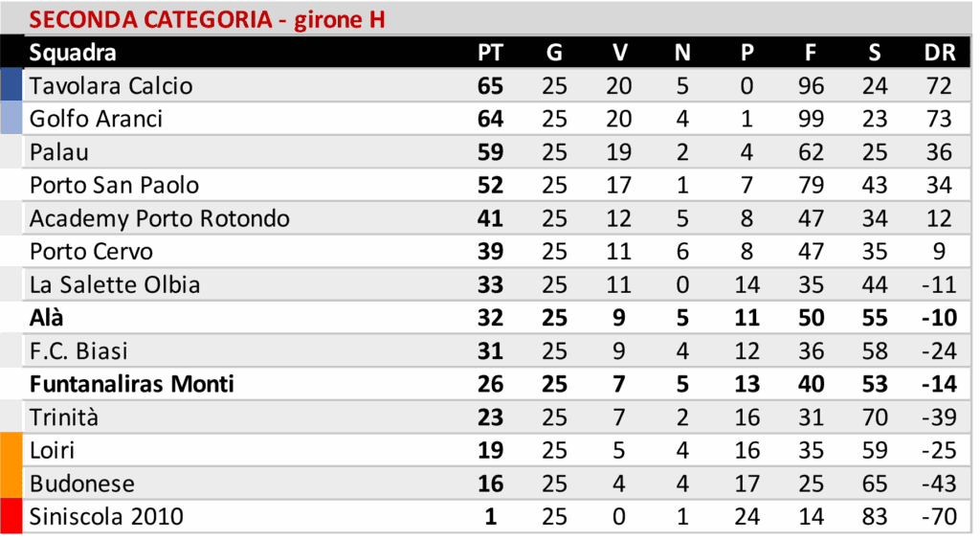This screenshot has width=980, height=540.
Task: Click the La Salette Olbia entry
Action: coord(115,284)
